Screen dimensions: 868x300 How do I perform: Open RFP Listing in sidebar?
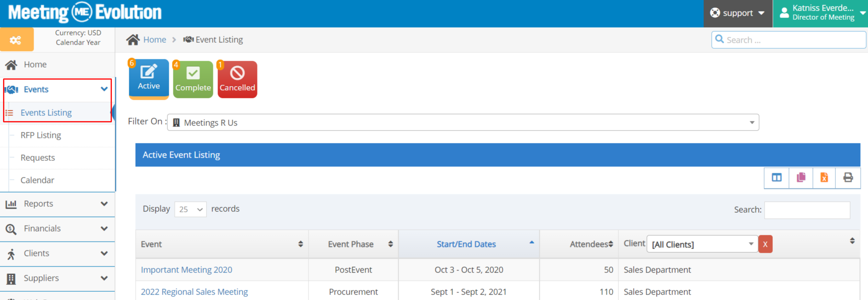pos(41,135)
